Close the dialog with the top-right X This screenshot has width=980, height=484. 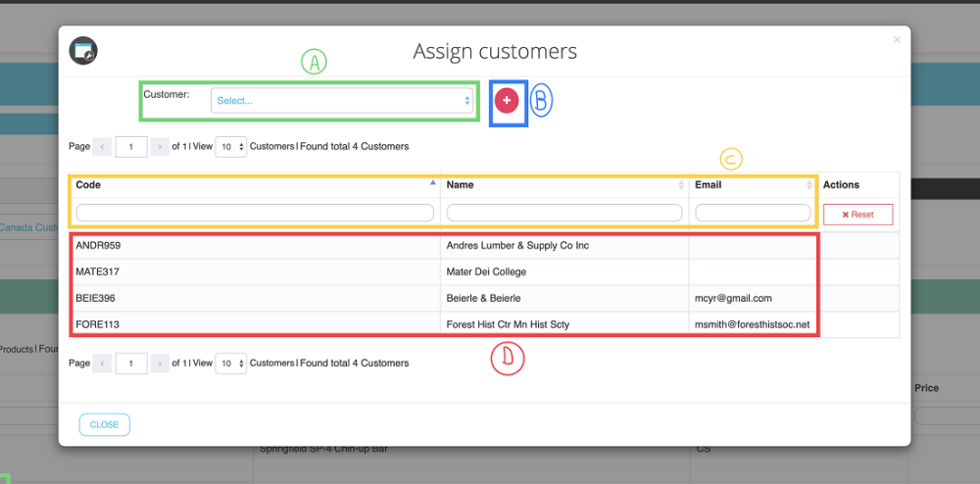click(x=897, y=40)
